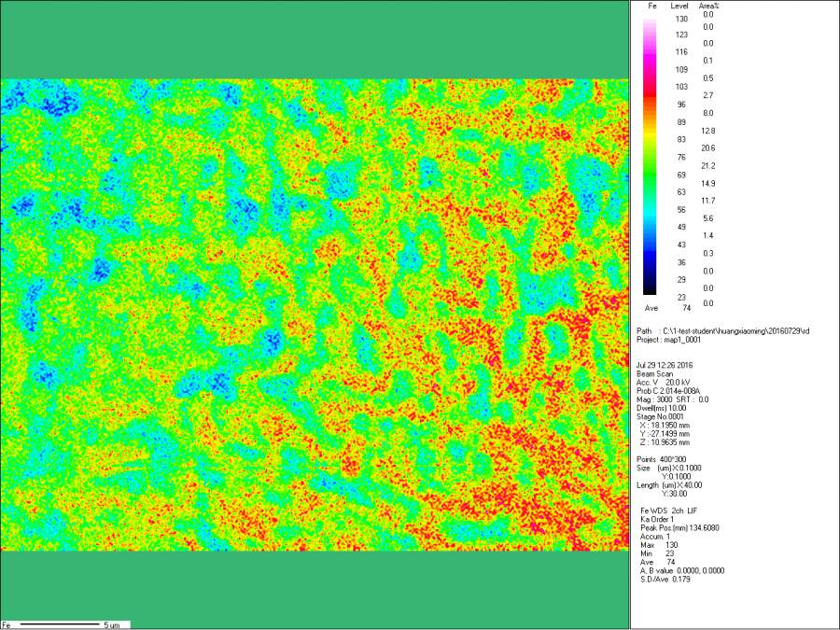Click area percent value "21.2"
The image size is (840, 630).
coord(708,165)
